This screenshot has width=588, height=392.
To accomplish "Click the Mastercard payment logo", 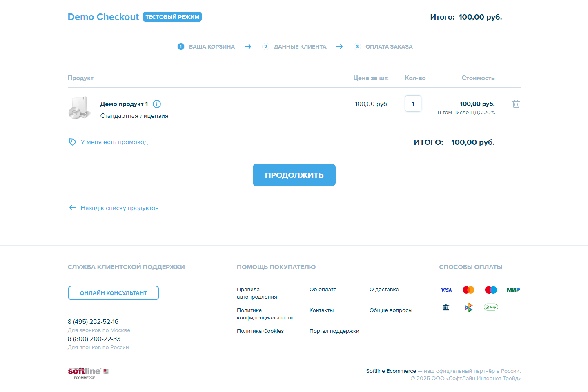I will (468, 290).
